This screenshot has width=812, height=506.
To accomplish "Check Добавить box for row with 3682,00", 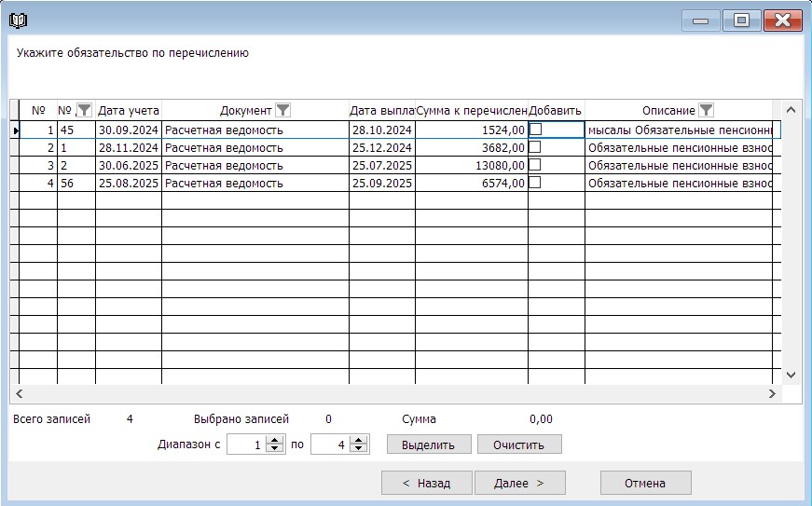I will [535, 147].
